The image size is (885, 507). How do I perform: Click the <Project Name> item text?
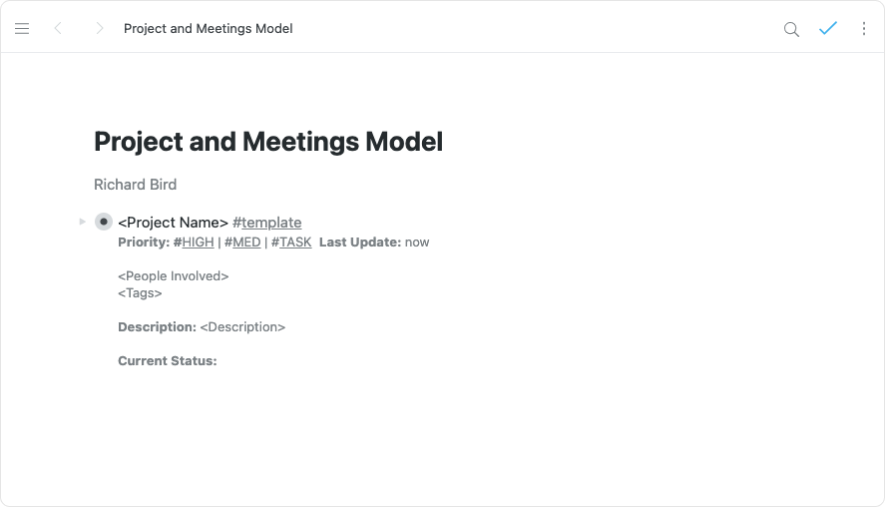point(173,222)
